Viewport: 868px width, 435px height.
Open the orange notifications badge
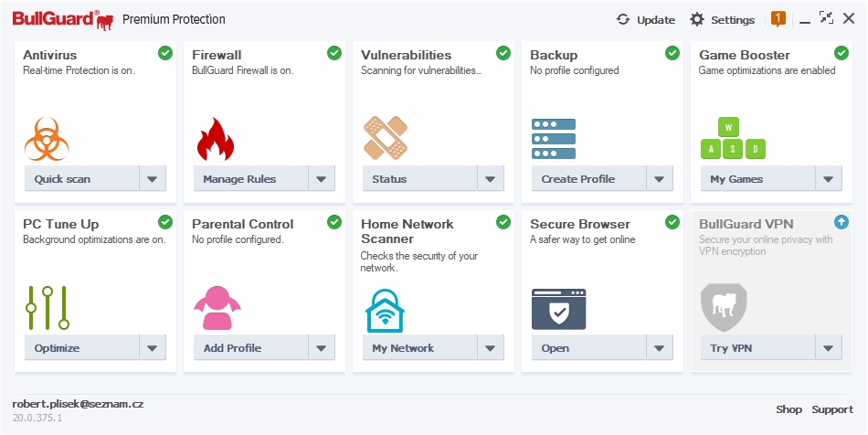pos(778,18)
